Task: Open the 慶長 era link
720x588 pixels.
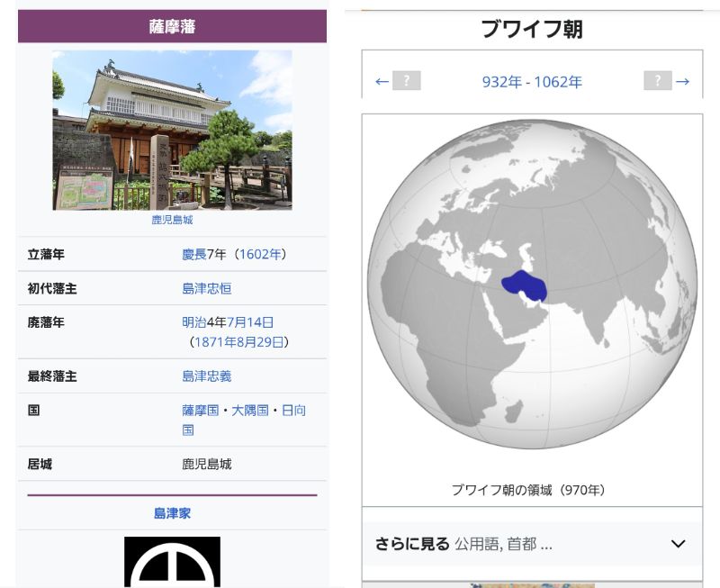Action: [x=194, y=255]
